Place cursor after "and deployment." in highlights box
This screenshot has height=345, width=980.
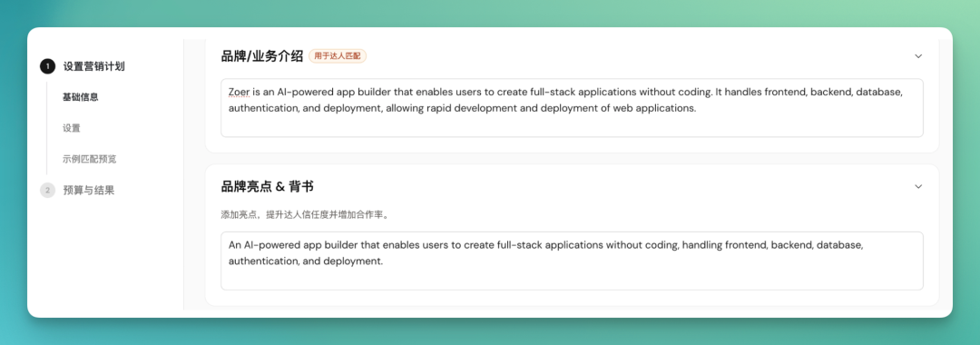(383, 261)
